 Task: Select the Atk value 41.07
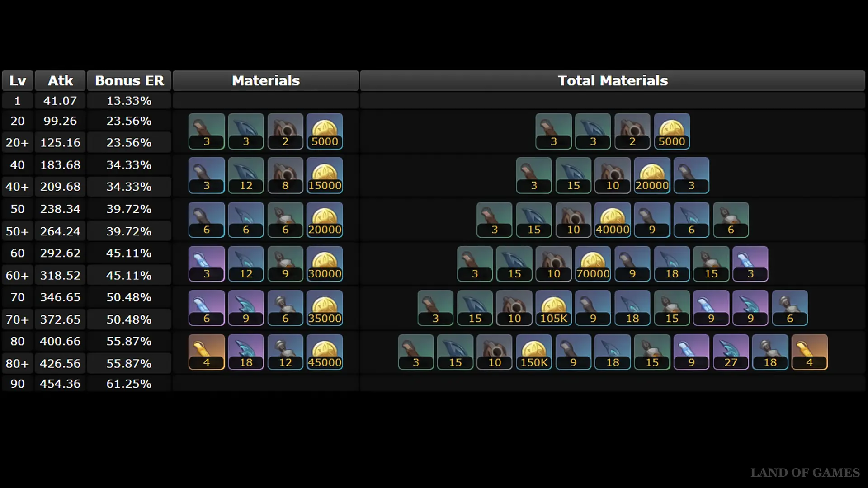coord(60,101)
